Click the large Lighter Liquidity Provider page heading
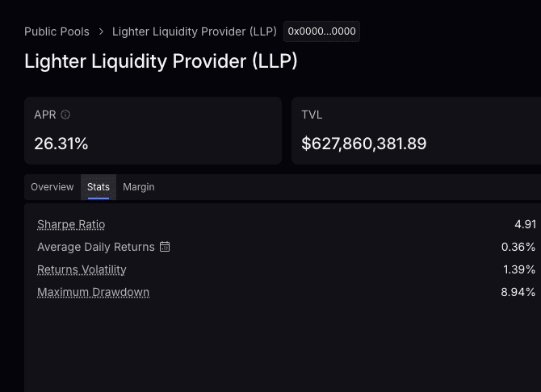541x392 pixels. click(161, 61)
